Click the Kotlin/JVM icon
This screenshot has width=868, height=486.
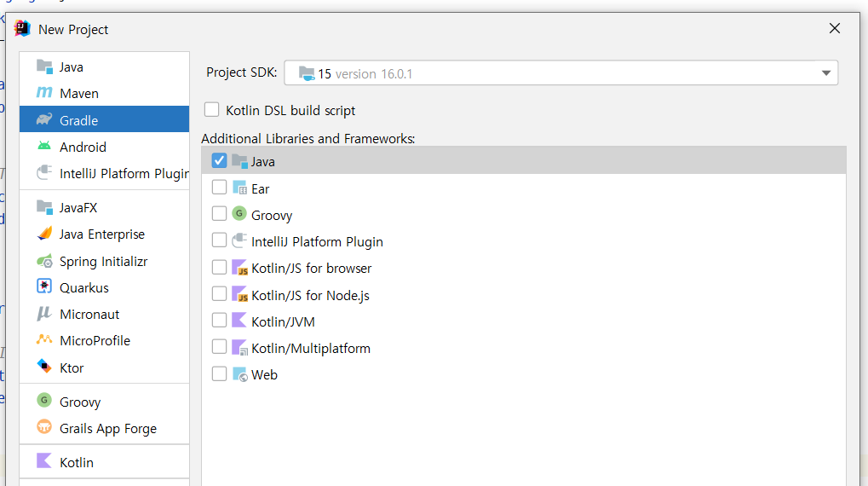tap(239, 321)
